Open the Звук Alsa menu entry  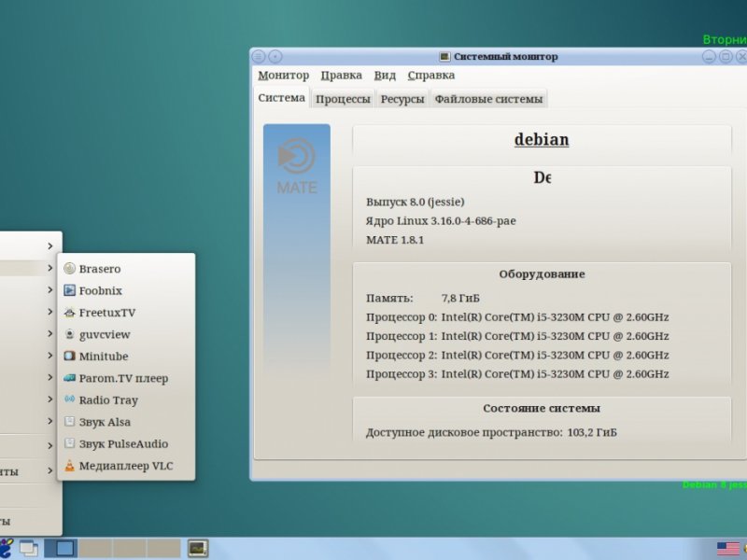(x=126, y=422)
